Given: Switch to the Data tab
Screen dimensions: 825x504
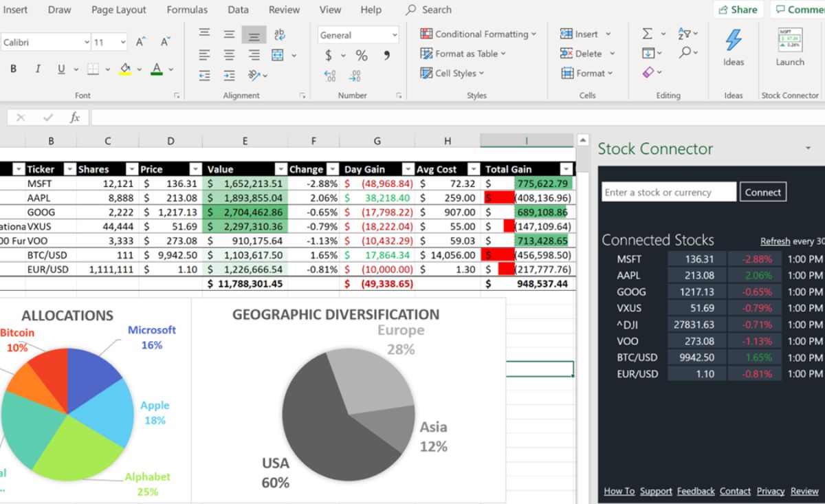Looking at the screenshot, I should pos(239,10).
